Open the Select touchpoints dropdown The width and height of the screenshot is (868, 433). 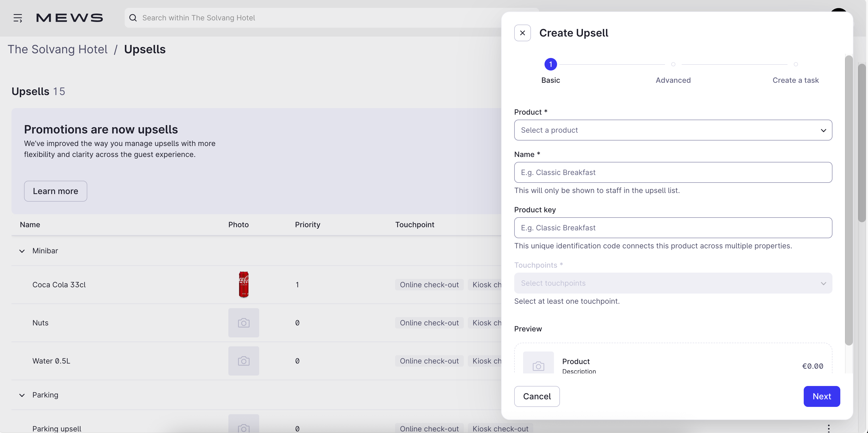tap(673, 283)
